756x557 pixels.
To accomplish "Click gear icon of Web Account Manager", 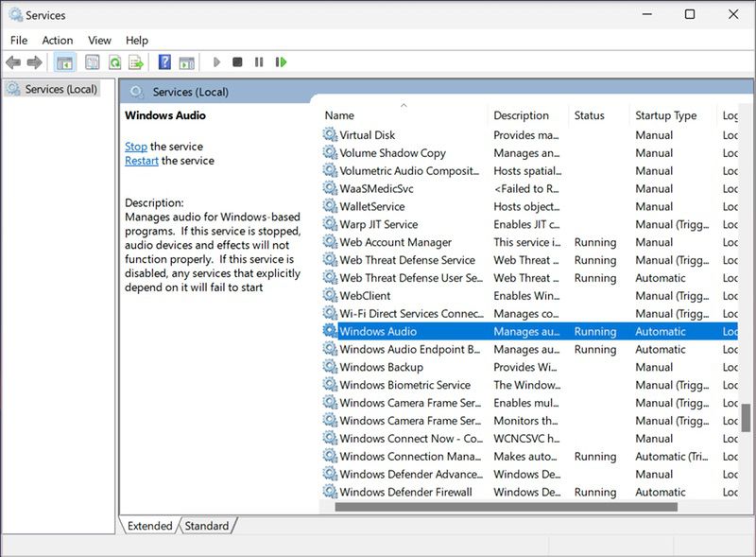I will coord(330,242).
